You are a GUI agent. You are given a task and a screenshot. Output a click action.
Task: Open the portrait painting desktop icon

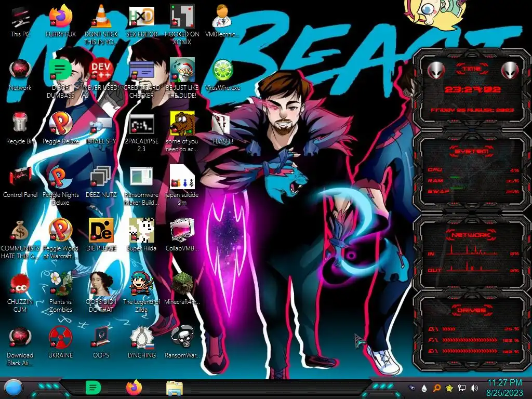point(101,284)
